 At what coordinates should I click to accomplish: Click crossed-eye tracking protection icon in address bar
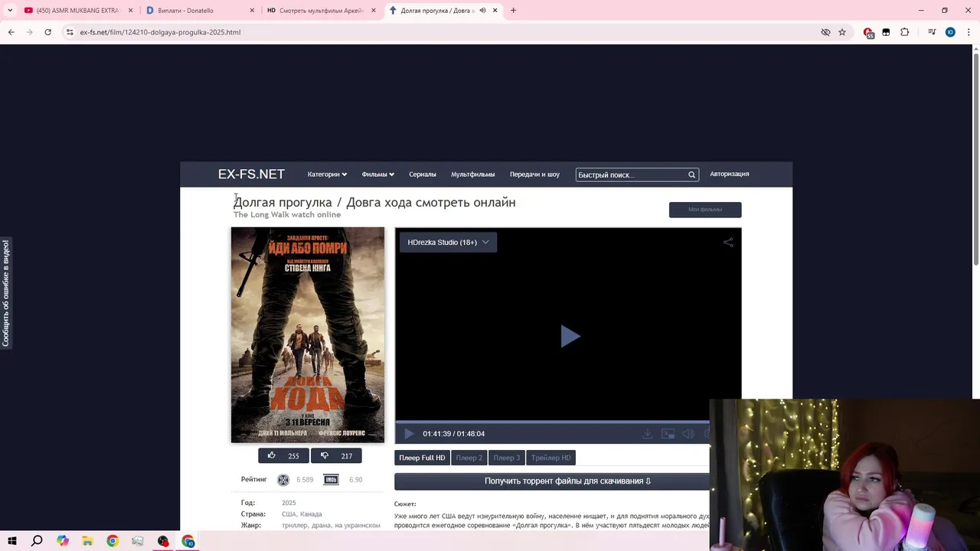tap(825, 32)
